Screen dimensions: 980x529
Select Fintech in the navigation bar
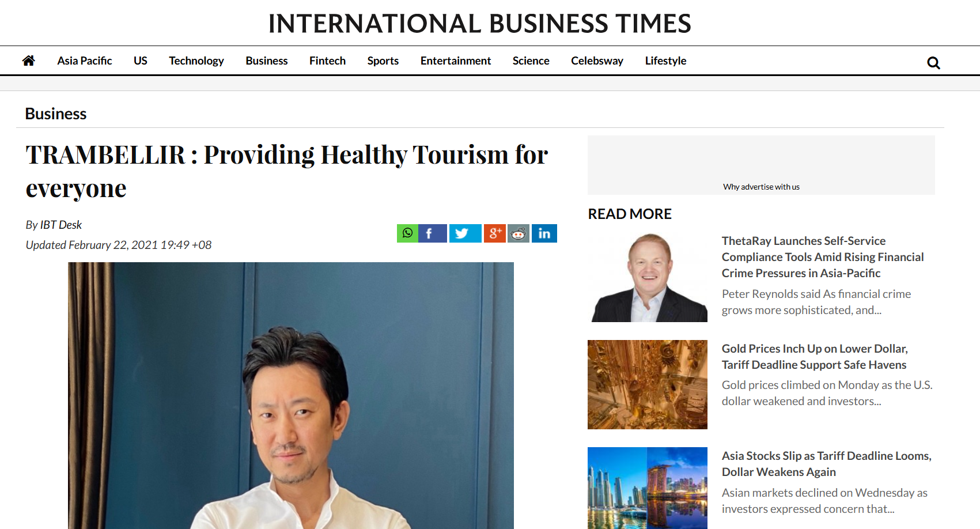(327, 61)
